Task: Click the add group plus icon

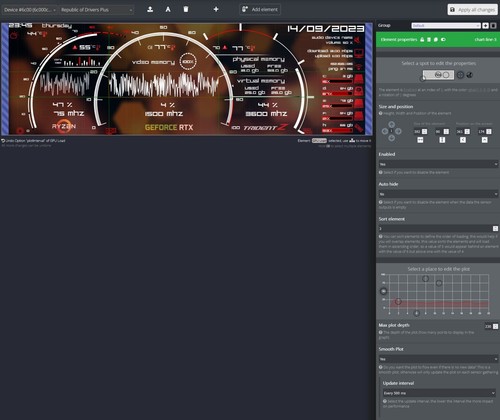Action: (x=486, y=26)
